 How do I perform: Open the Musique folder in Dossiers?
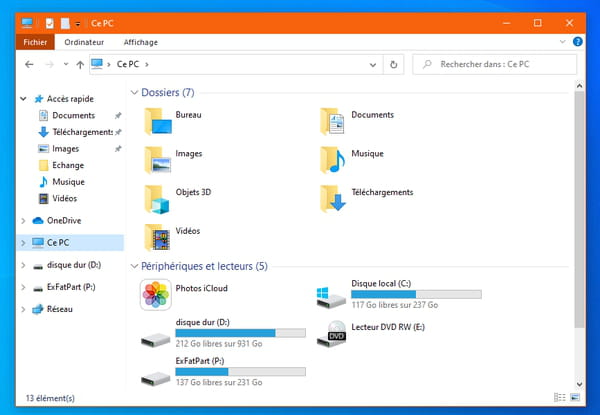coord(332,160)
